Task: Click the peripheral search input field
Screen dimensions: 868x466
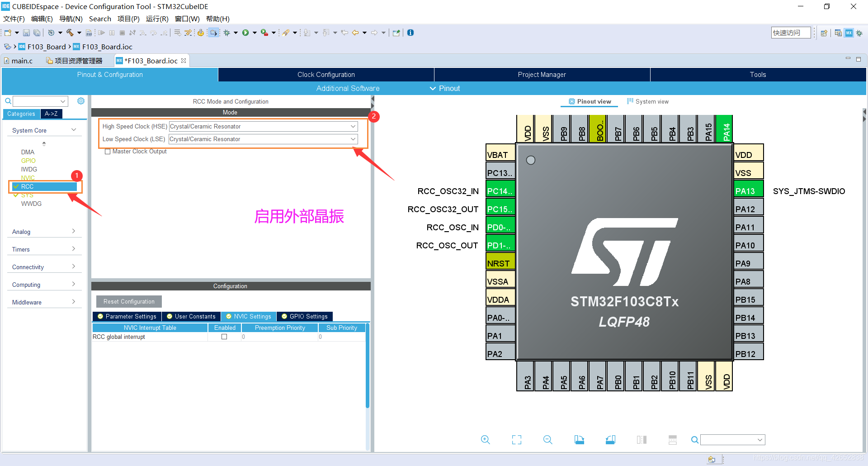Action: [40, 101]
